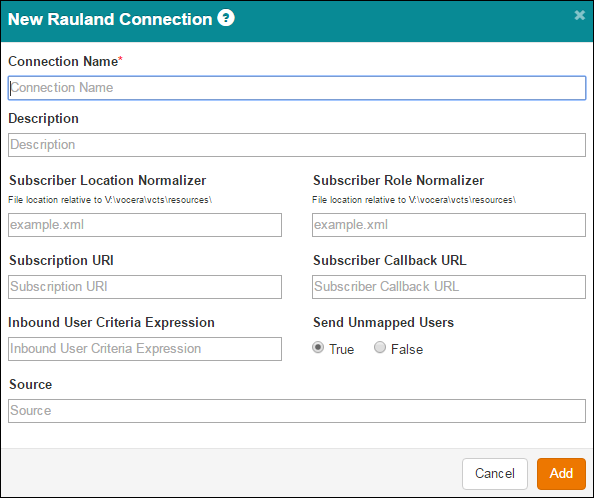Select True for Send Unmapped Users
594x498 pixels.
[x=318, y=347]
